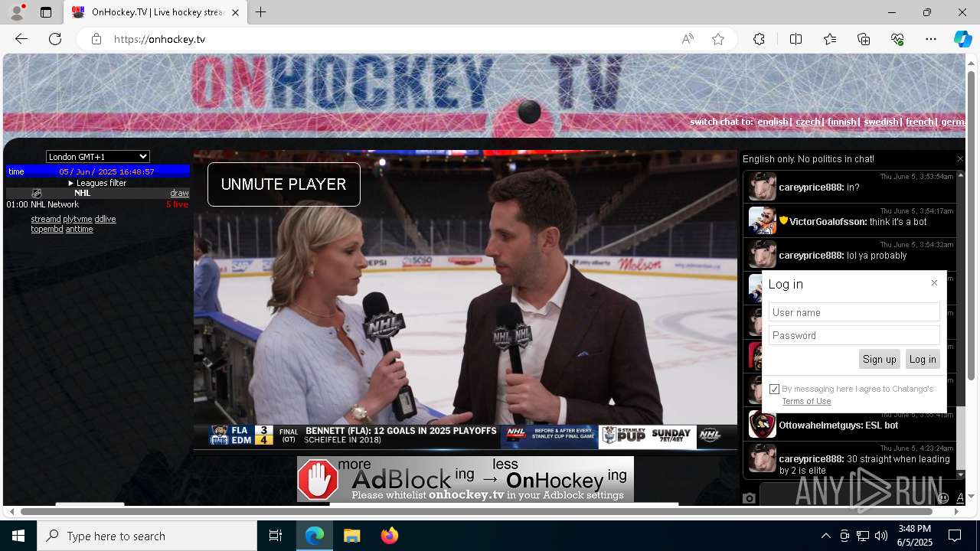Show hidden system tray icons
Image resolution: width=980 pixels, height=551 pixels.
click(x=825, y=536)
